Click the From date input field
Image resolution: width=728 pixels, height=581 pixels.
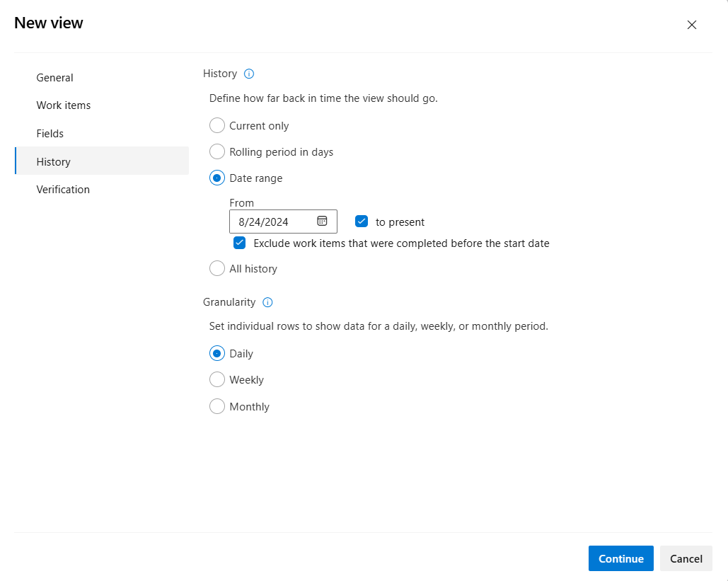coord(272,222)
